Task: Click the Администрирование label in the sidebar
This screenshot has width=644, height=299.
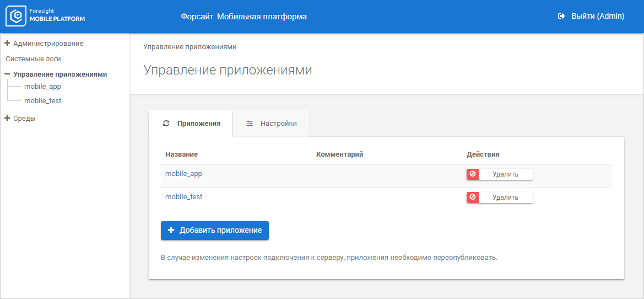Action: [48, 43]
